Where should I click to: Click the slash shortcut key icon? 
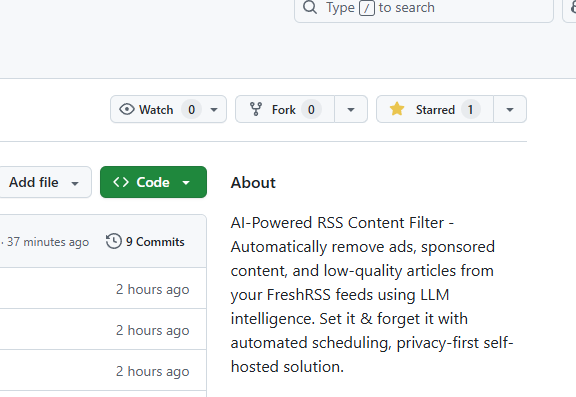367,8
